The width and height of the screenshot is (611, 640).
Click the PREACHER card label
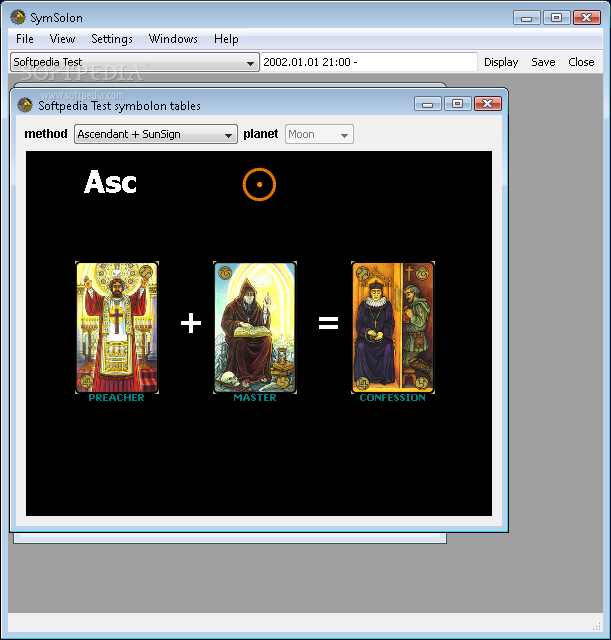coord(117,398)
